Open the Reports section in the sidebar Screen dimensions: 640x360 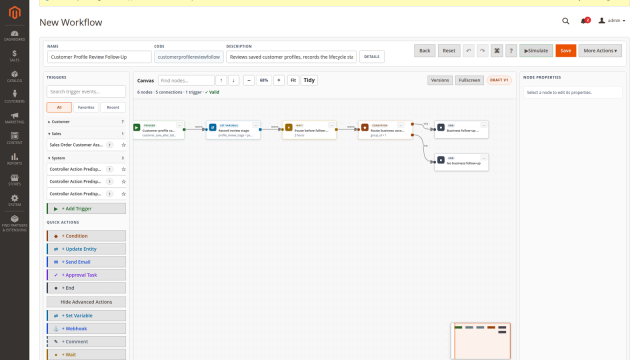point(14,159)
